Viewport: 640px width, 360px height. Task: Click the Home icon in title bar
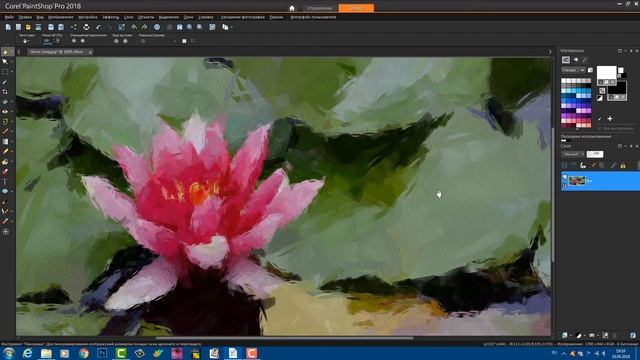point(292,8)
